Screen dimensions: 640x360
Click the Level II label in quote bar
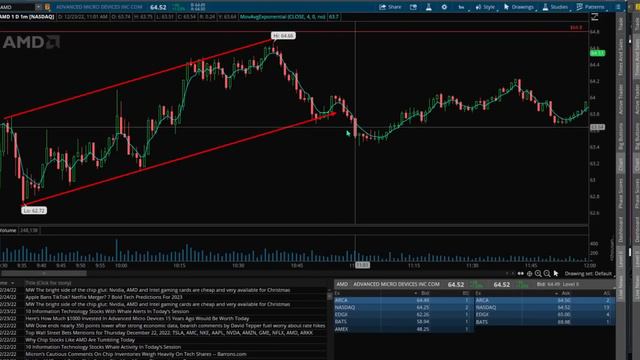(x=571, y=284)
